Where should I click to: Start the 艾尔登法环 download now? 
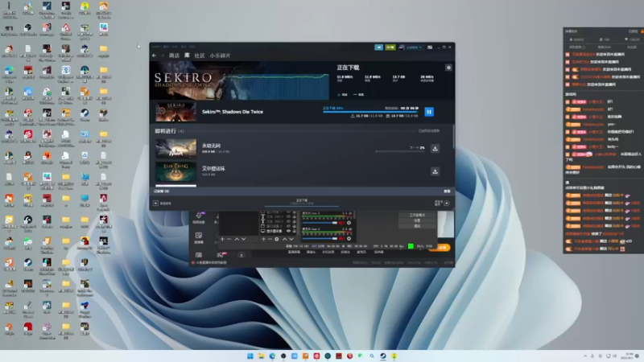click(x=435, y=171)
